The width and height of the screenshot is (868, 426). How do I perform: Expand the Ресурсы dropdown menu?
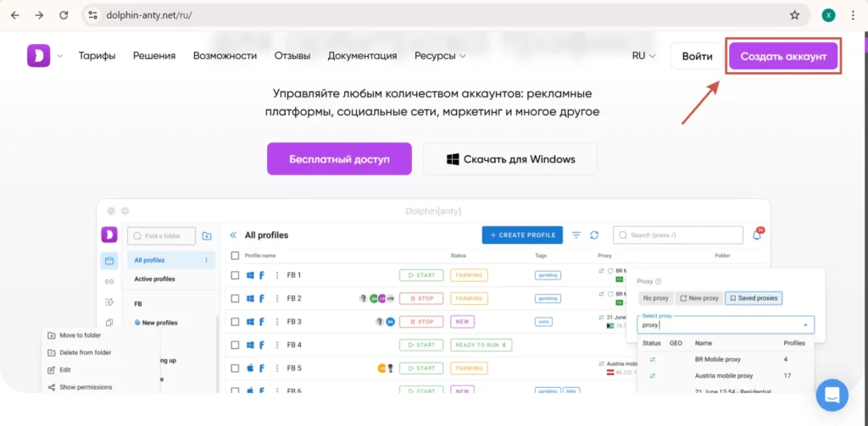(x=440, y=56)
